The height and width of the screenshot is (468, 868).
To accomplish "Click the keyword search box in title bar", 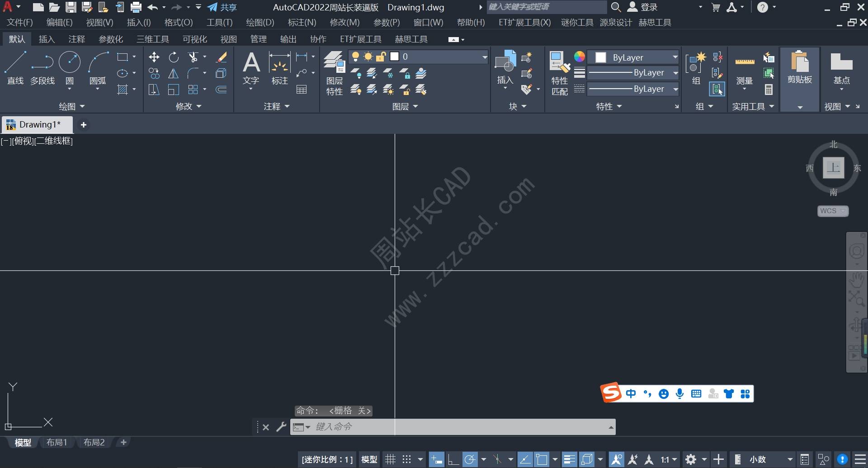I will [x=547, y=7].
